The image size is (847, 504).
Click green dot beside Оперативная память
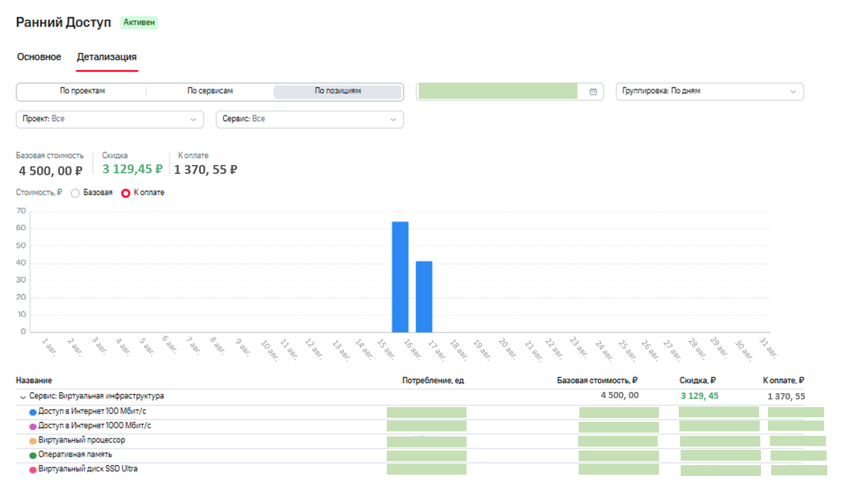pos(33,456)
